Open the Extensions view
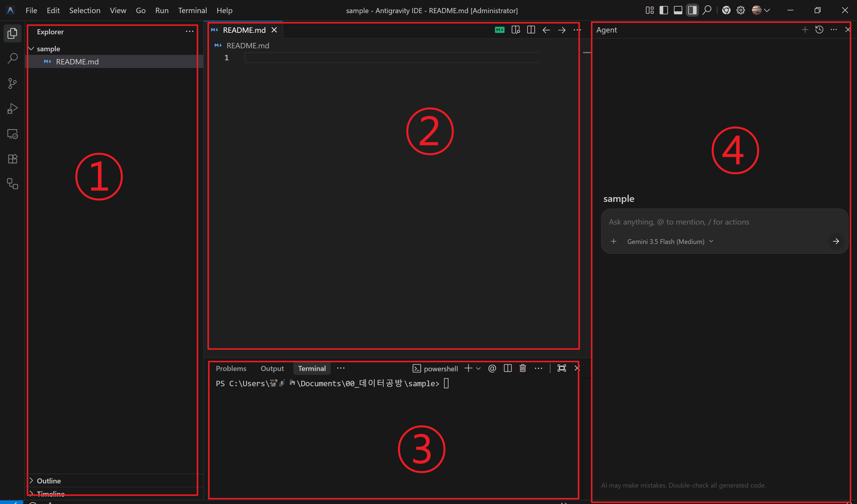The height and width of the screenshot is (504, 857). coord(13,159)
